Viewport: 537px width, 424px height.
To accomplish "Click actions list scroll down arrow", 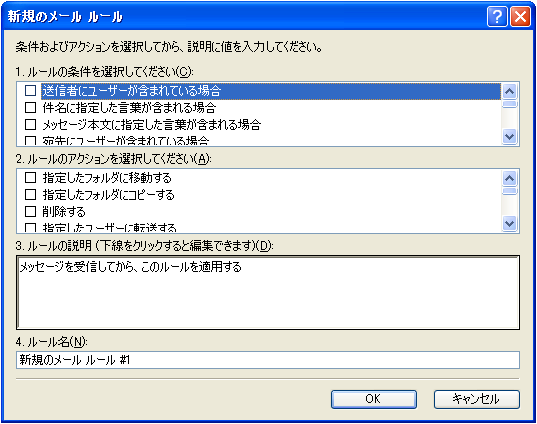I will (x=510, y=224).
